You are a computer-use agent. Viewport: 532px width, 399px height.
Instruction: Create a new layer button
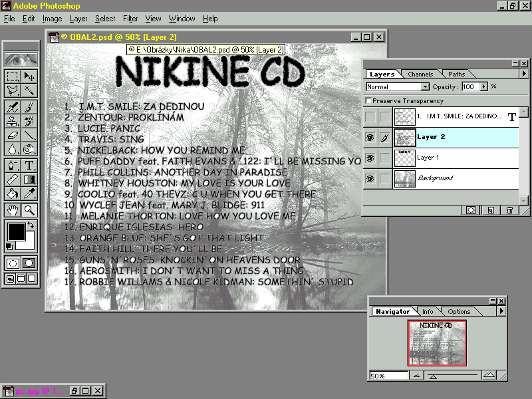[491, 210]
